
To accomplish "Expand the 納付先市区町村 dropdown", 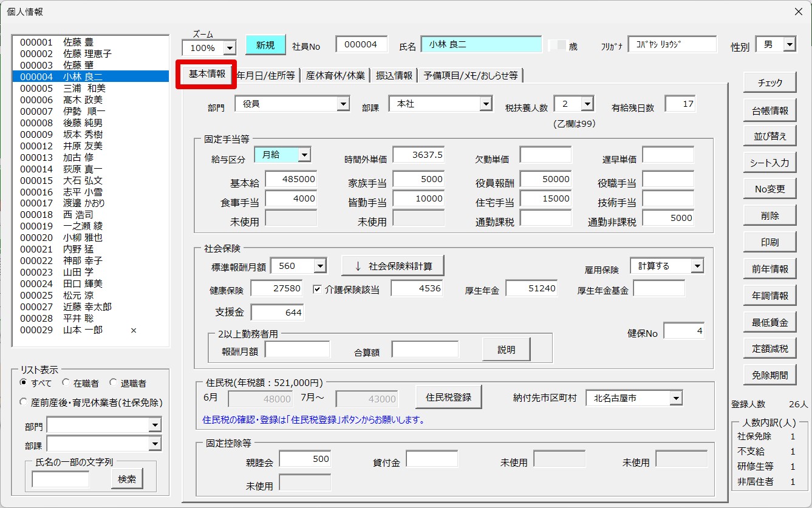I will 676,398.
